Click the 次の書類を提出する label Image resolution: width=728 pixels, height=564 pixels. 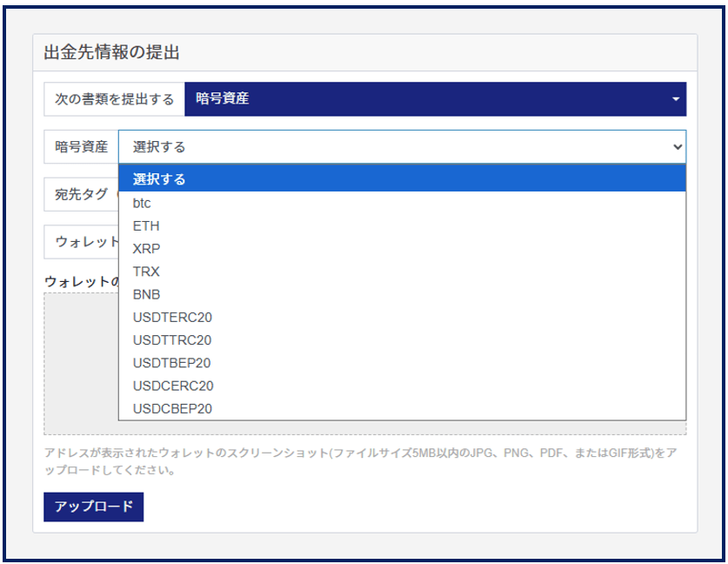click(x=114, y=99)
